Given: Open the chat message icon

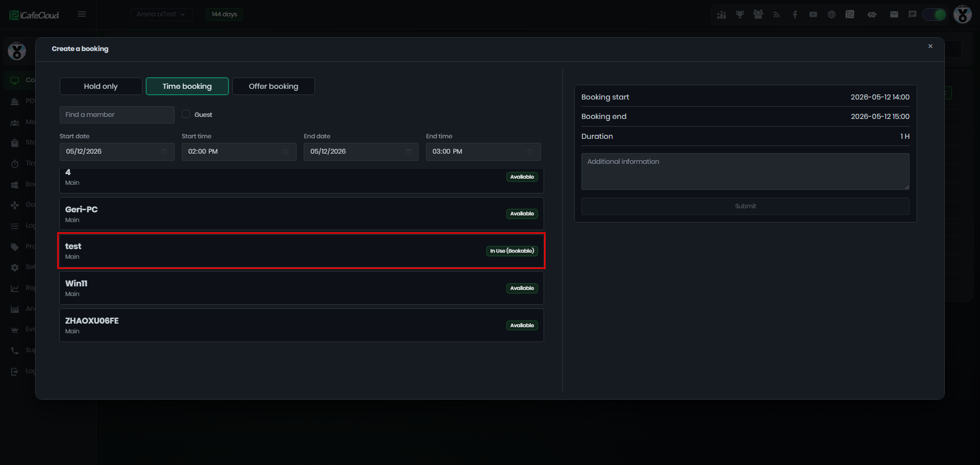Looking at the screenshot, I should [912, 15].
